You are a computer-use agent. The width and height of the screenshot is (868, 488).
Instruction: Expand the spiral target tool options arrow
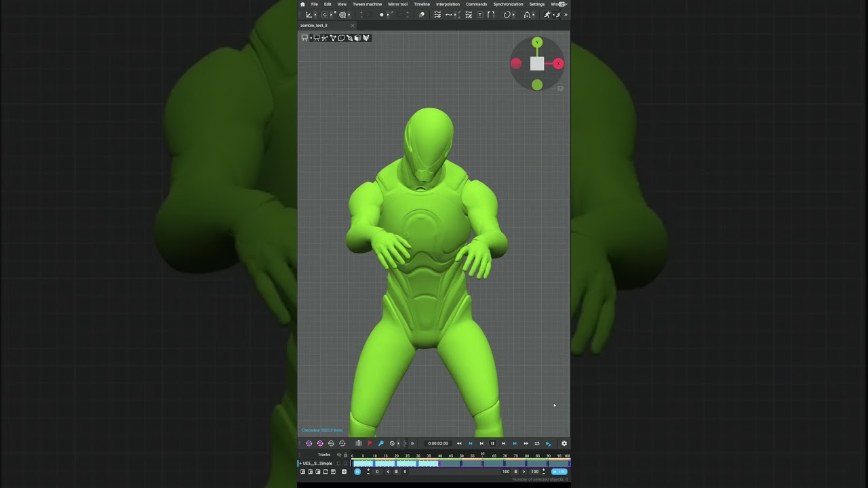click(349, 15)
